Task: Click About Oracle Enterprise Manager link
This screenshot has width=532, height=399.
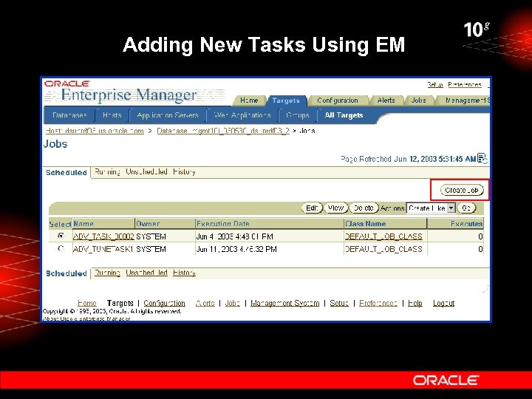Action: [86, 318]
